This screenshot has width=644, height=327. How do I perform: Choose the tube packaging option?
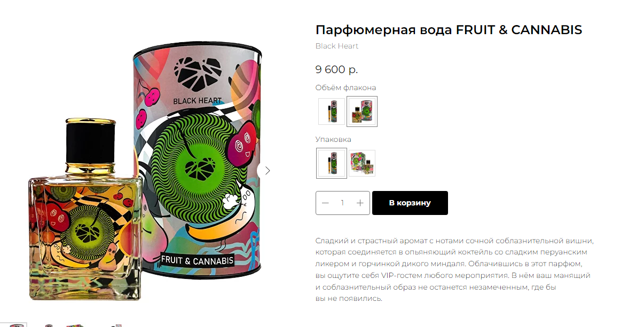[331, 163]
